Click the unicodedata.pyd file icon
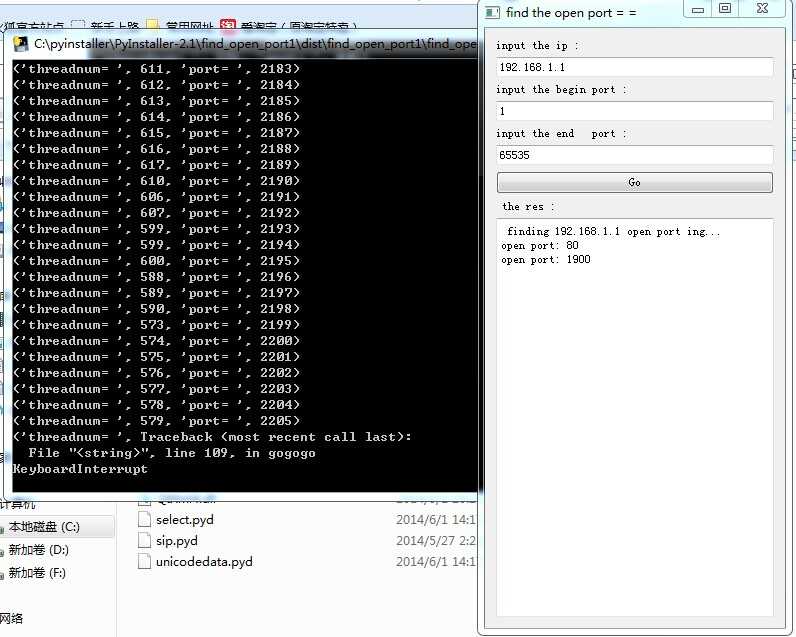The image size is (796, 637). click(x=145, y=561)
